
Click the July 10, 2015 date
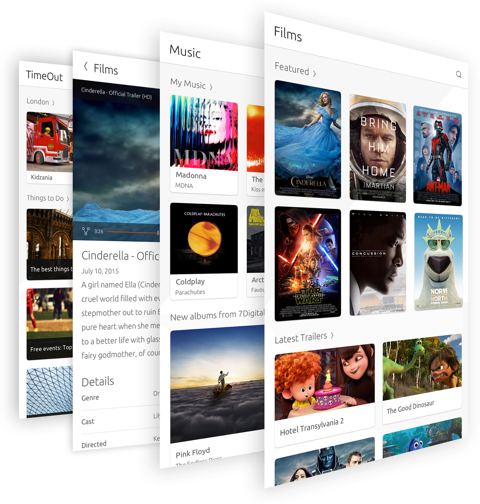click(100, 271)
